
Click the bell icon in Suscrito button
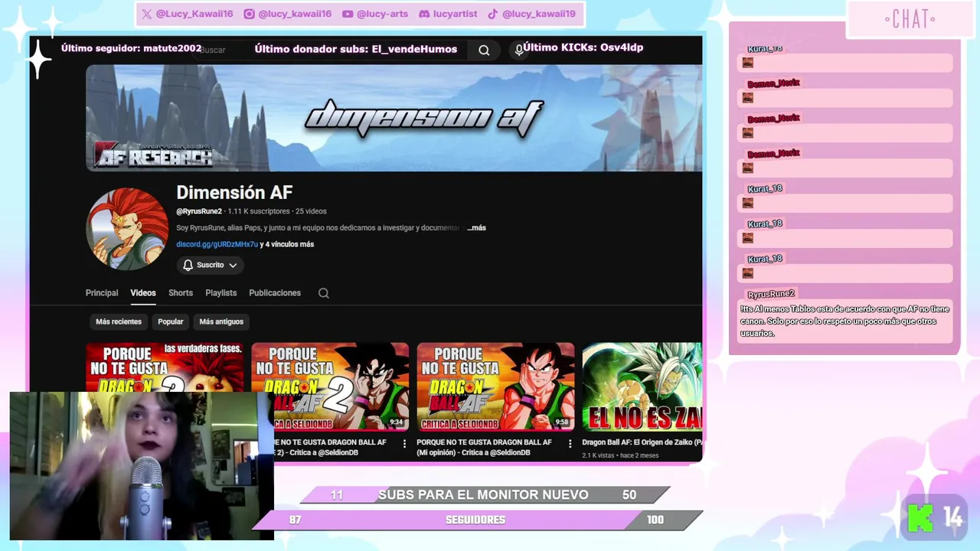coord(188,265)
